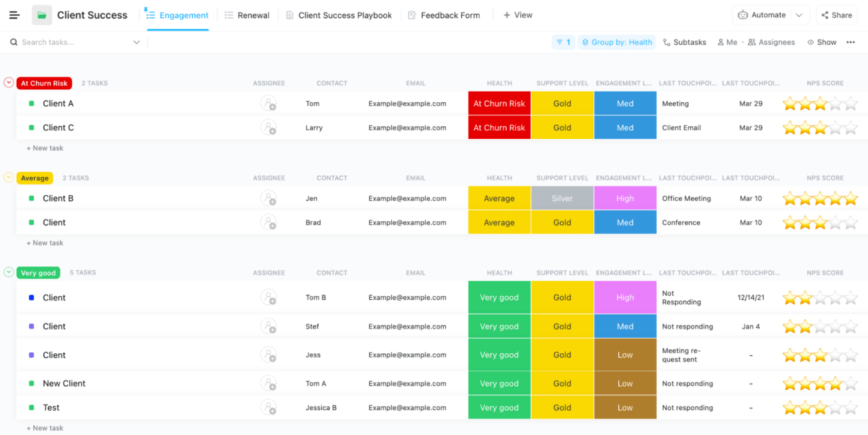Toggle the Show display options

click(x=821, y=42)
